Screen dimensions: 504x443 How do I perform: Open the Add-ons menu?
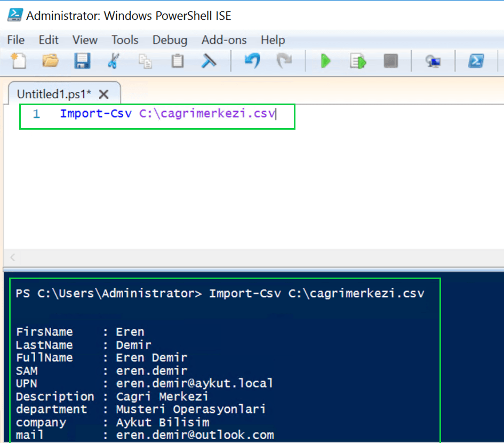(x=224, y=40)
